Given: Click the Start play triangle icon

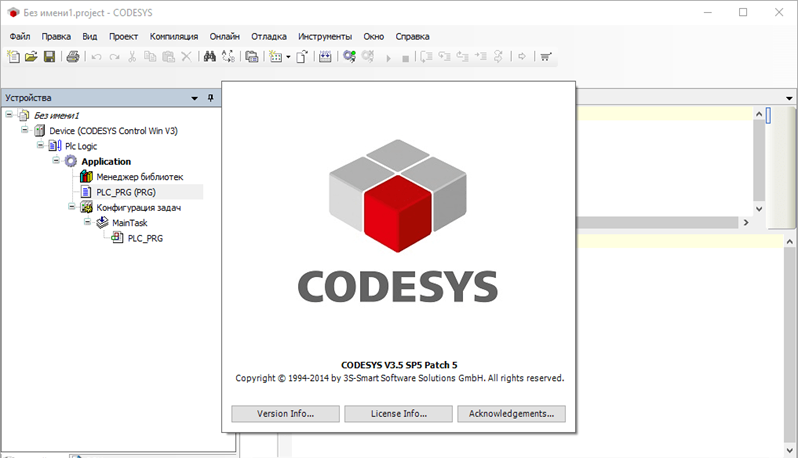Looking at the screenshot, I should [x=388, y=58].
